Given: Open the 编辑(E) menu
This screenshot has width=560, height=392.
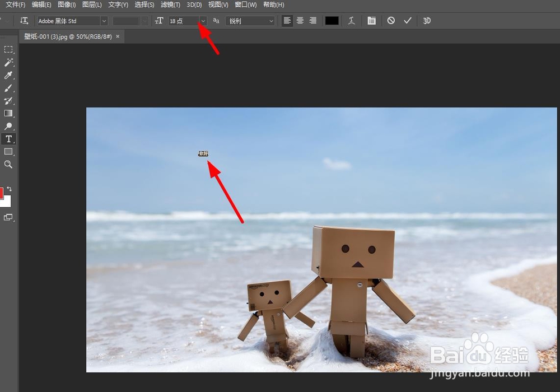Looking at the screenshot, I should [x=41, y=4].
